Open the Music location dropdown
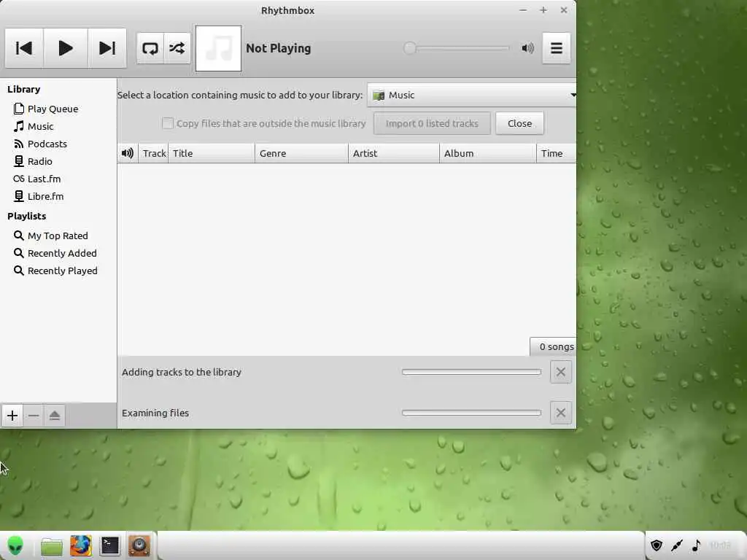This screenshot has height=560, width=747. pyautogui.click(x=472, y=96)
